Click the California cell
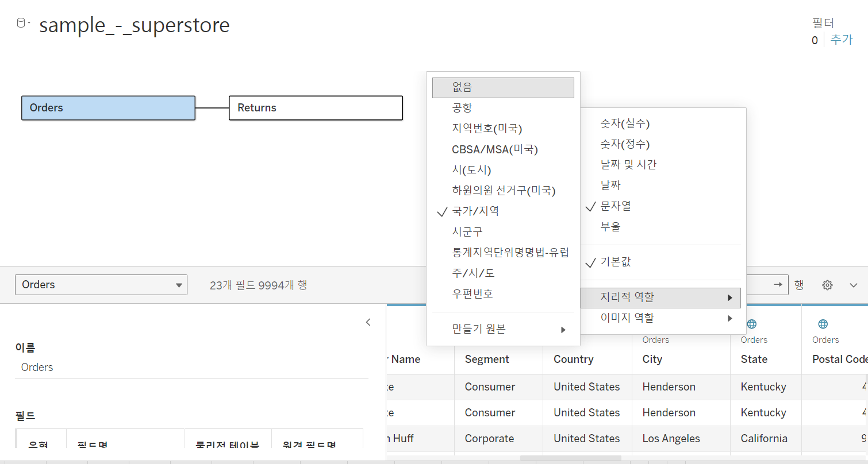The width and height of the screenshot is (868, 464). pos(766,438)
